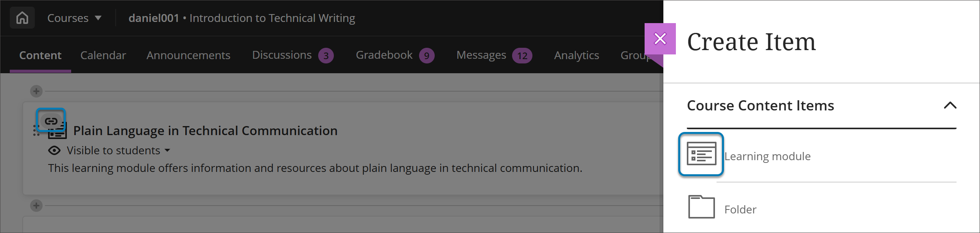Select the Learning module icon in Create Item

[701, 154]
